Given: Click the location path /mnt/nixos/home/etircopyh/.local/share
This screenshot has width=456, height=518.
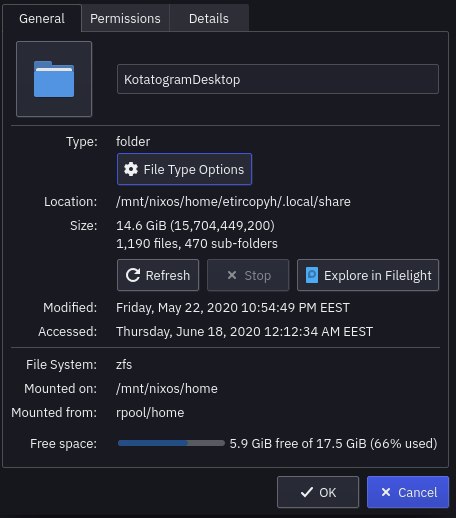Looking at the screenshot, I should click(233, 202).
